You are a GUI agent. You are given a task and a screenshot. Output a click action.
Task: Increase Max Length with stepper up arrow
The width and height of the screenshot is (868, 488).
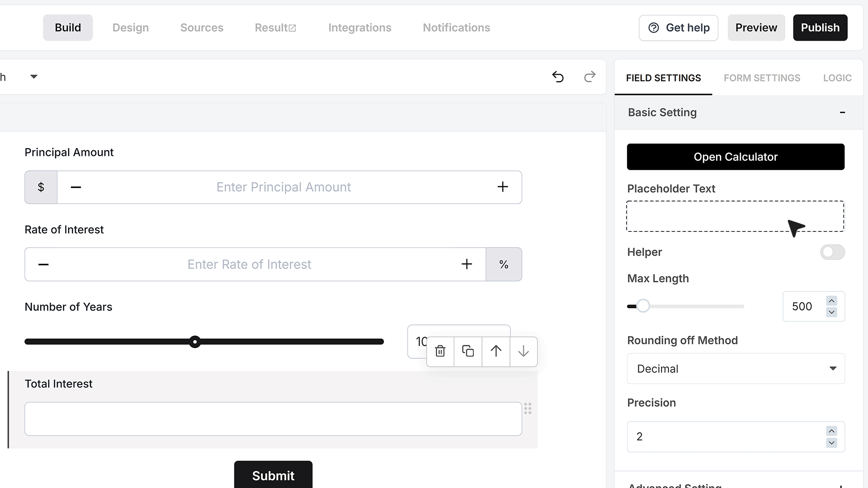831,301
